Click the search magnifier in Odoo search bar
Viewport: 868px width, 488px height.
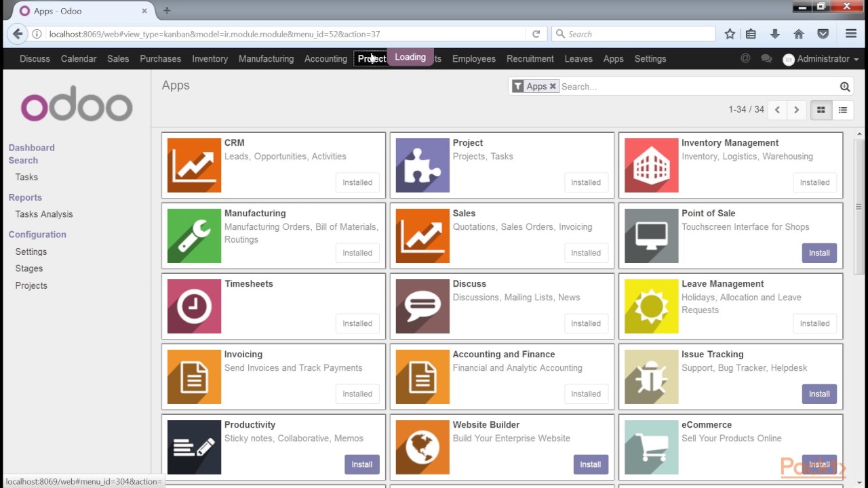(845, 87)
